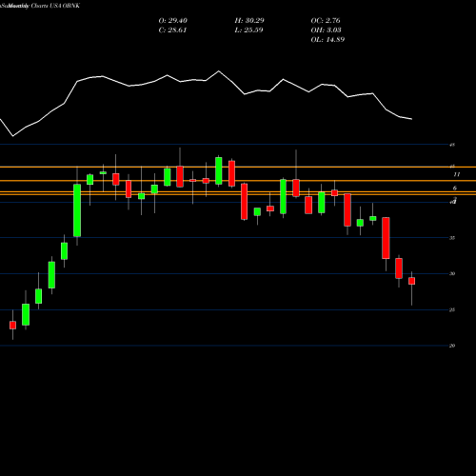
Task: Click the price axis label '30'
Action: tap(452, 273)
